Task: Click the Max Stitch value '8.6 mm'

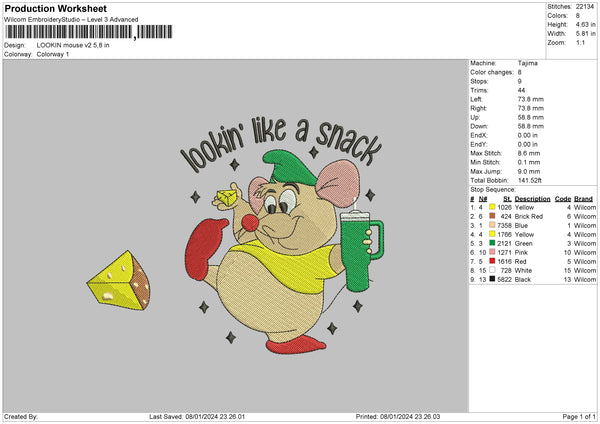Action: point(529,153)
